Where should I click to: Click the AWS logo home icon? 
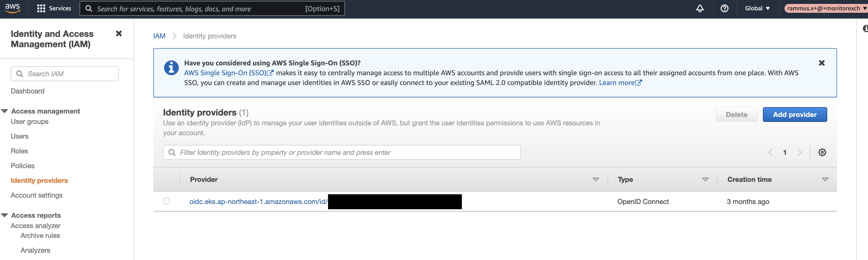[13, 8]
